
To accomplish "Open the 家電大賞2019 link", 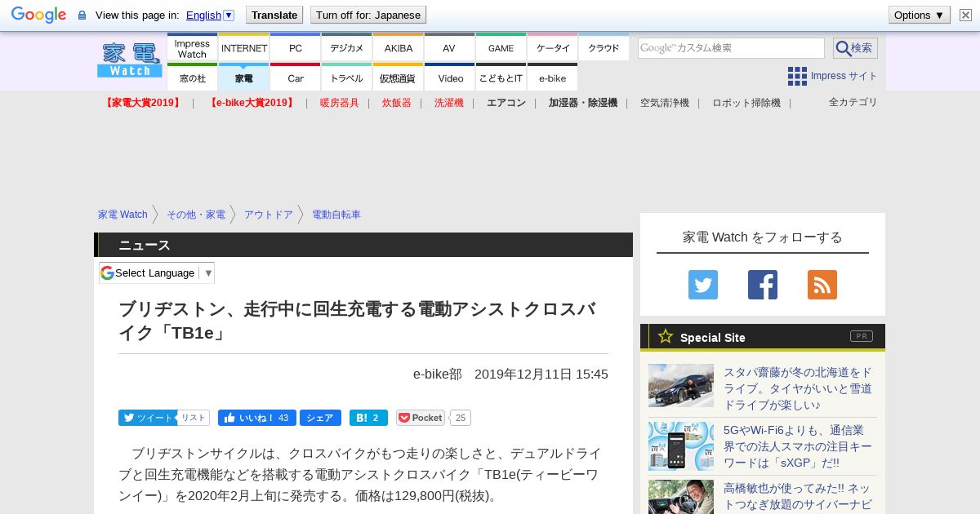I will [x=143, y=103].
